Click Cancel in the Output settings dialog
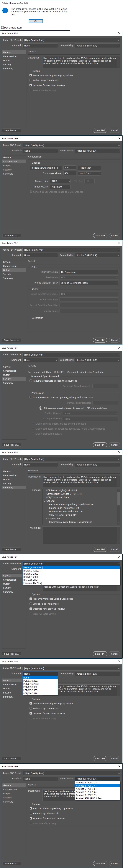The height and width of the screenshot is (868, 123). (x=114, y=340)
